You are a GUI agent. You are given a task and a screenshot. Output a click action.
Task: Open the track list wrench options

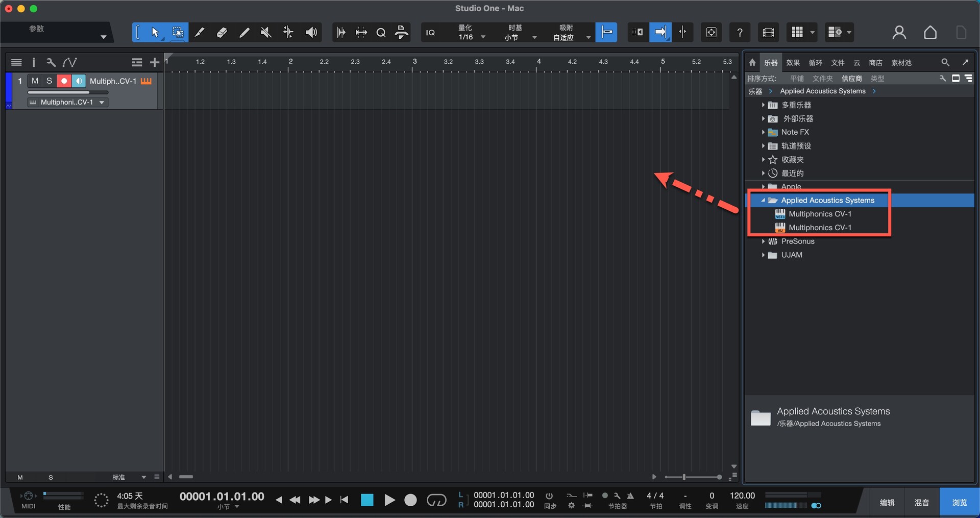(x=51, y=62)
